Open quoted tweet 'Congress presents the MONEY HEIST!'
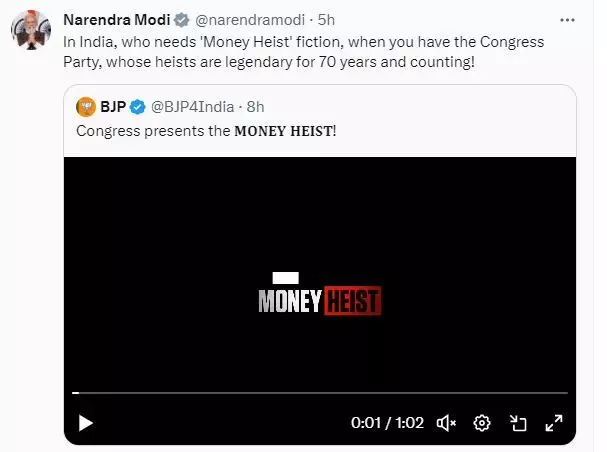Image resolution: width=607 pixels, height=452 pixels. (x=207, y=131)
